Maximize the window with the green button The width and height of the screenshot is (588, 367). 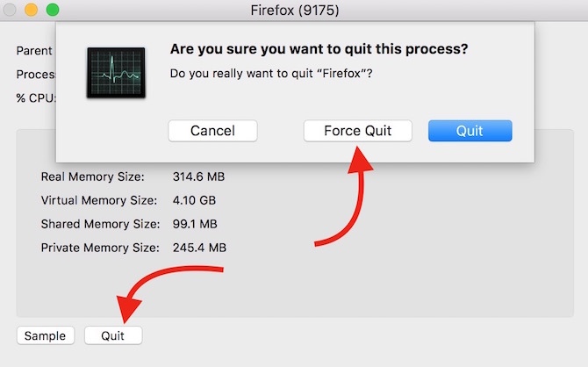pos(52,11)
